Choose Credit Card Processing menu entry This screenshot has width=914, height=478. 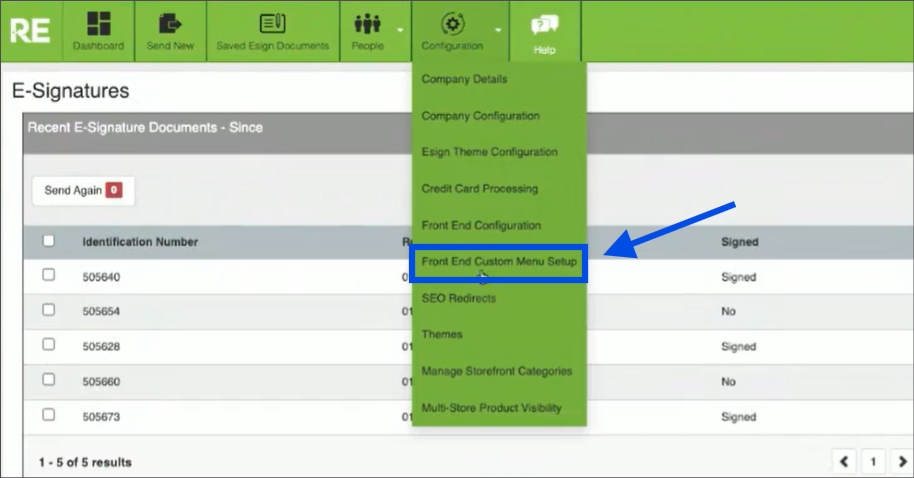point(479,189)
